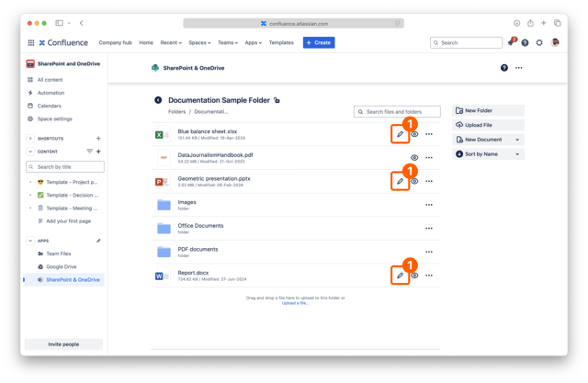Viewport: 588px width, 383px height.
Task: Click the Search files and folders field
Action: click(397, 112)
